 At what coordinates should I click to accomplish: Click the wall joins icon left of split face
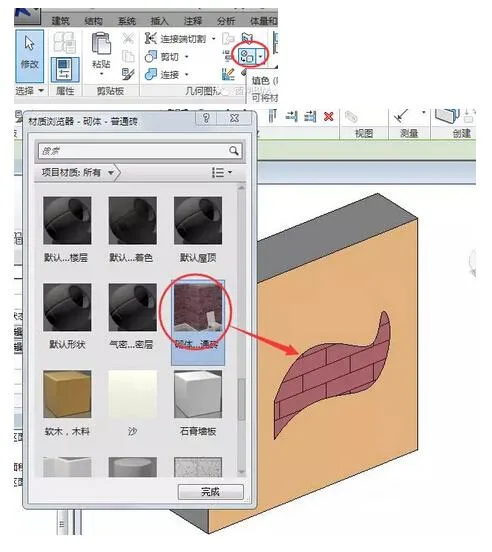pyautogui.click(x=228, y=38)
